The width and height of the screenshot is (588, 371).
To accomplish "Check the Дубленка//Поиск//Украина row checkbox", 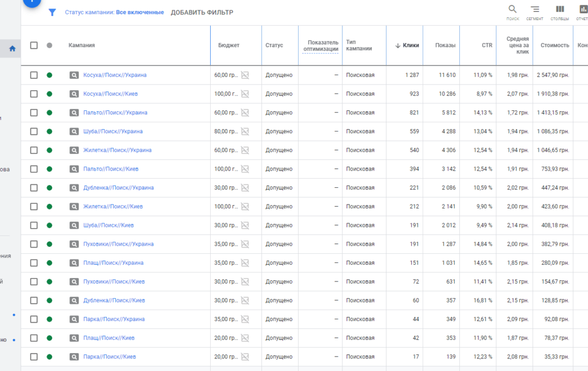I will coord(34,188).
